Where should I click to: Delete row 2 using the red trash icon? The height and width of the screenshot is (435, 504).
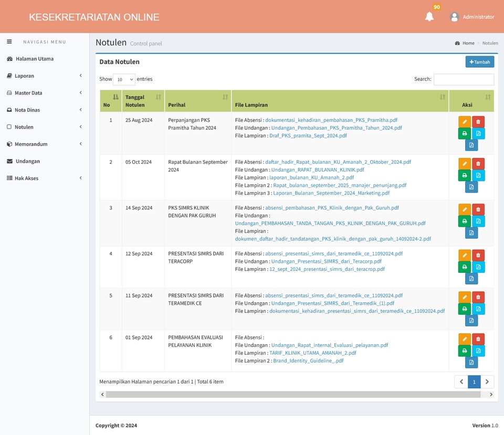[x=478, y=164]
